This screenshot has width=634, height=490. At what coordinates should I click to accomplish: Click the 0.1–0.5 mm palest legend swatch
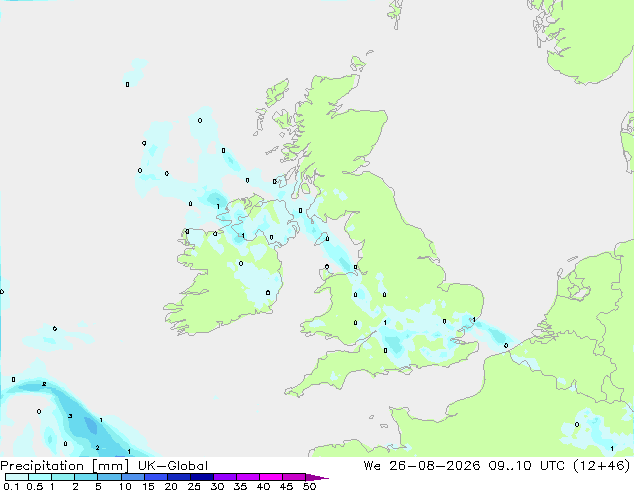pyautogui.click(x=17, y=477)
